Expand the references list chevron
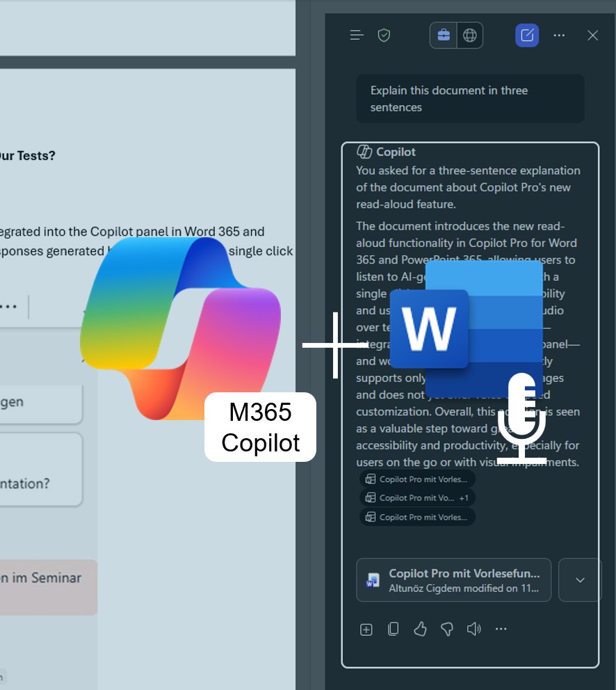 click(x=580, y=579)
